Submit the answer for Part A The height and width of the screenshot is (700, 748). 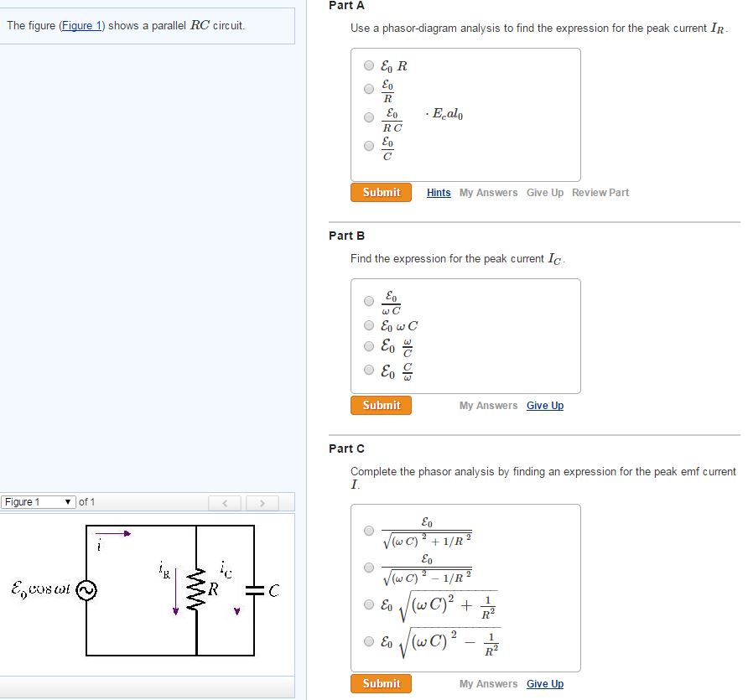(381, 192)
